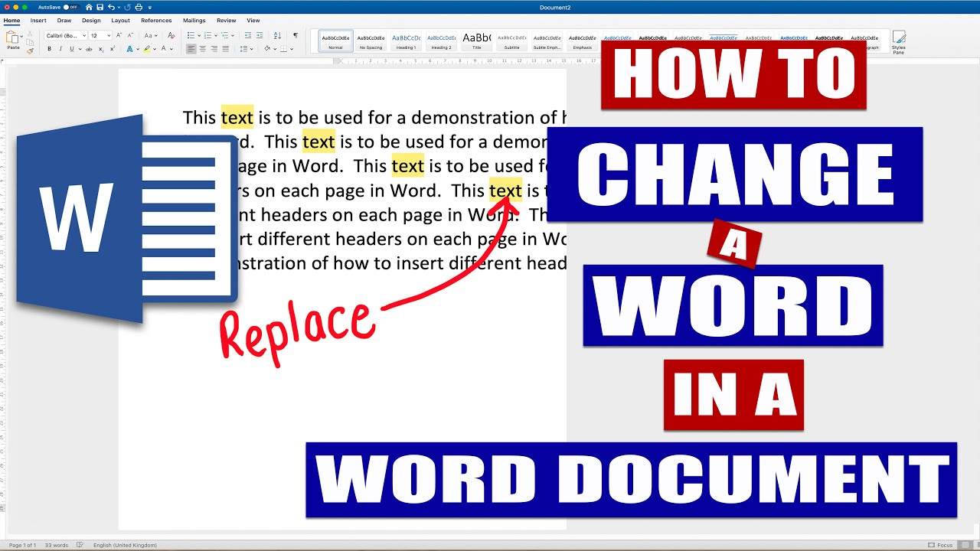Align text left
The image size is (980, 551).
[x=191, y=49]
